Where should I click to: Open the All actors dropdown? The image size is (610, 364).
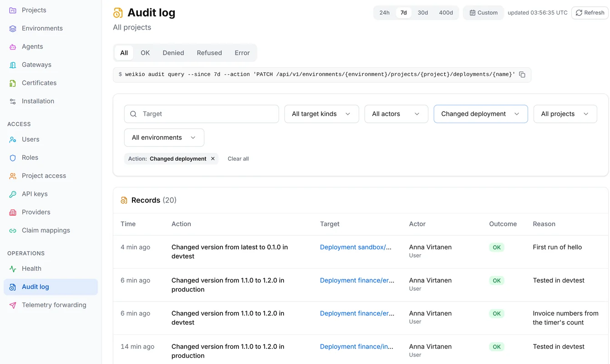tap(396, 114)
